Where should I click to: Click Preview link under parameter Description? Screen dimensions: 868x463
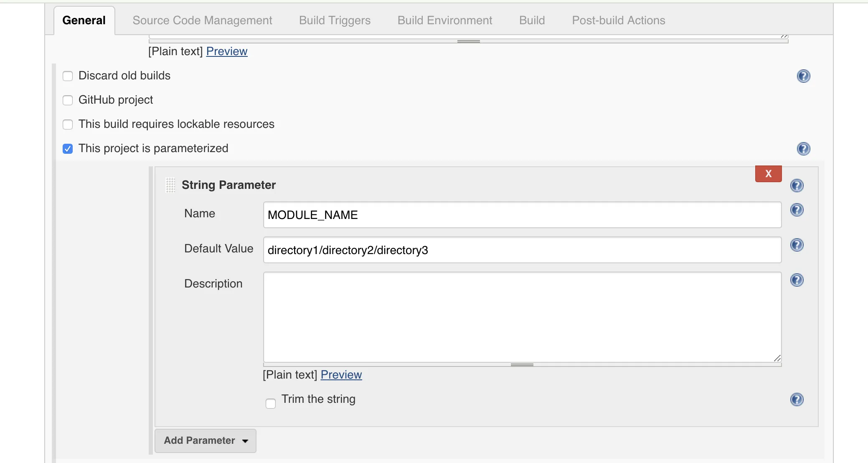[x=341, y=375]
